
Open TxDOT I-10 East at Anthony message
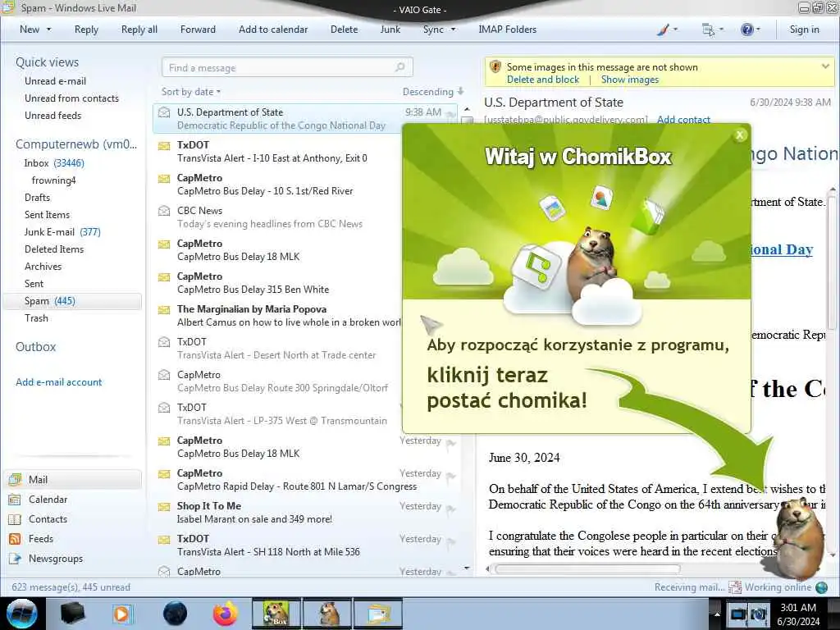277,152
